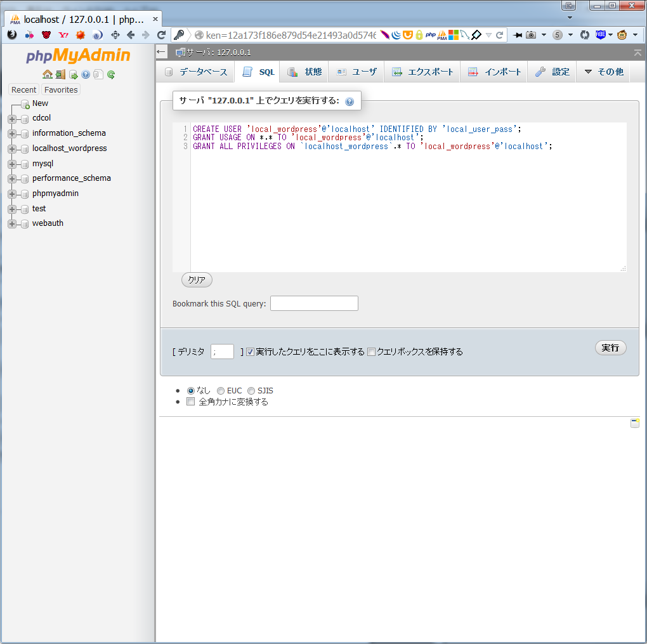Screen dimensions: 647x644
Task: Click the red bear bookmark icon
Action: coord(46,35)
